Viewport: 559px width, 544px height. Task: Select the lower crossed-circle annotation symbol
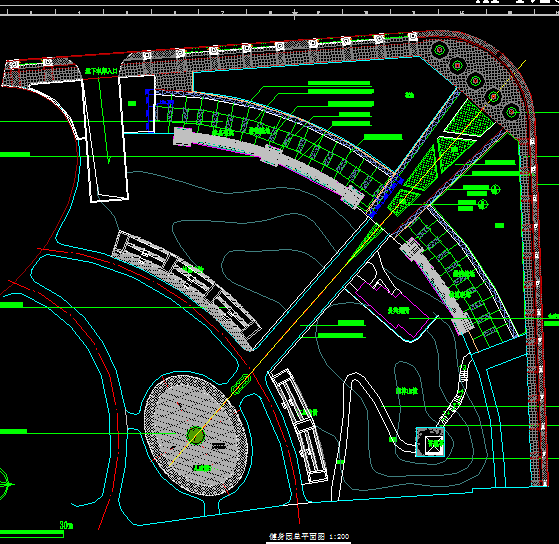483,205
